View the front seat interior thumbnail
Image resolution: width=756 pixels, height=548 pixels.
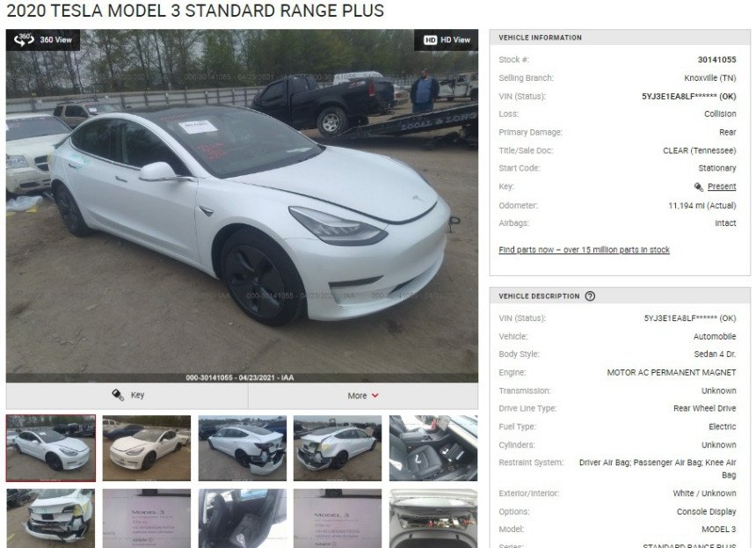[x=433, y=448]
